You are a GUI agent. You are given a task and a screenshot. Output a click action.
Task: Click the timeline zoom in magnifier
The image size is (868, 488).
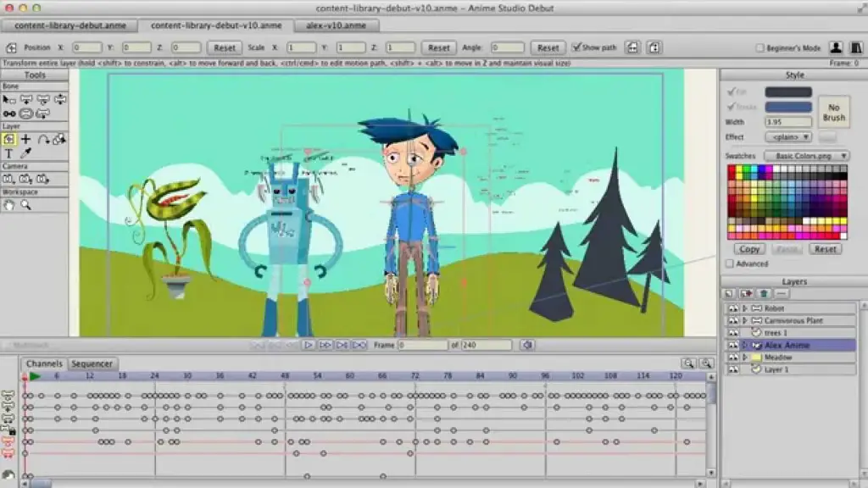pyautogui.click(x=706, y=363)
